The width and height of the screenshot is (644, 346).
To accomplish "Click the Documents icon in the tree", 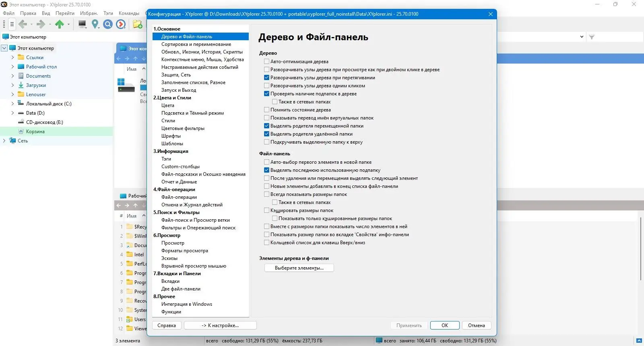I will pos(21,76).
